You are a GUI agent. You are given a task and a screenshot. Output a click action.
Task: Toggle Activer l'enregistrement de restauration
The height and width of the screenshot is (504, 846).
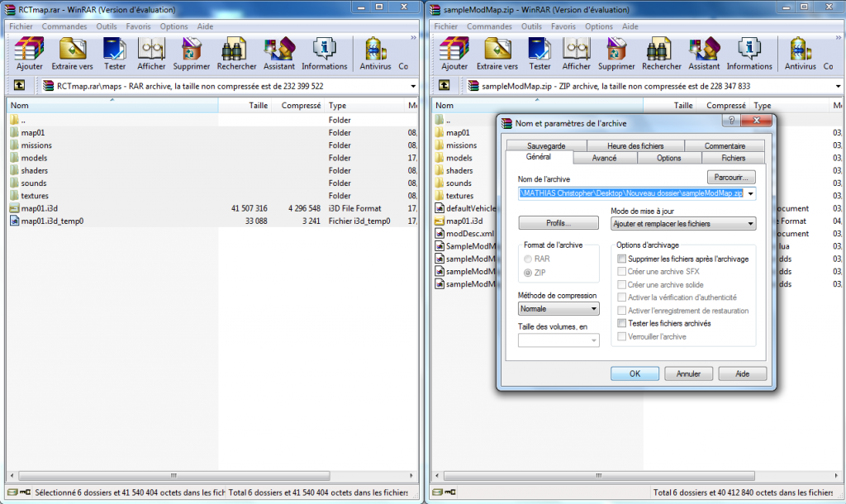pyautogui.click(x=622, y=311)
